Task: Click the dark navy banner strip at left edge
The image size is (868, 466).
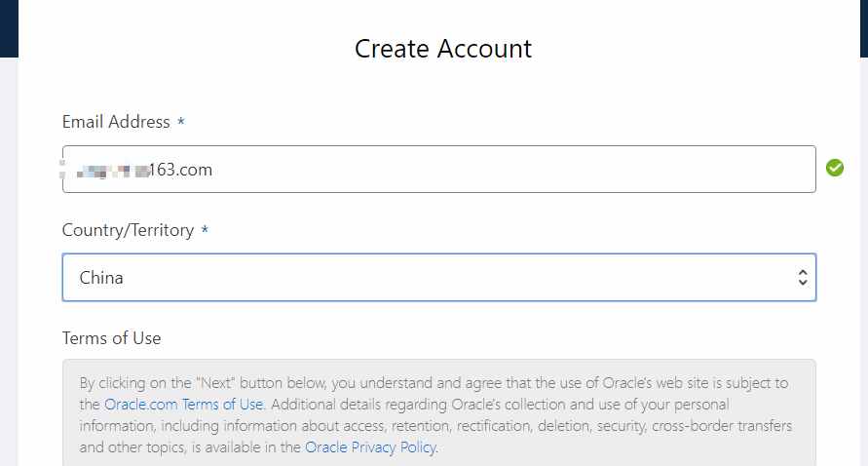Action: click(9, 28)
